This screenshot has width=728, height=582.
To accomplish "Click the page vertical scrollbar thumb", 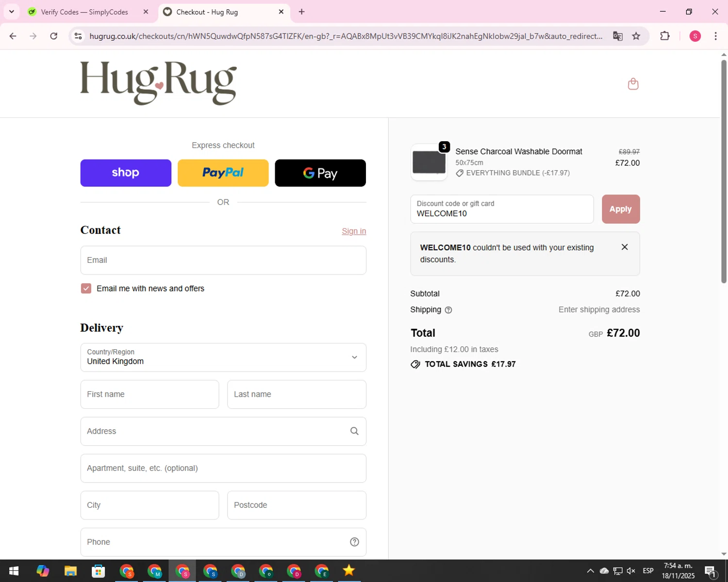I will click(x=724, y=171).
